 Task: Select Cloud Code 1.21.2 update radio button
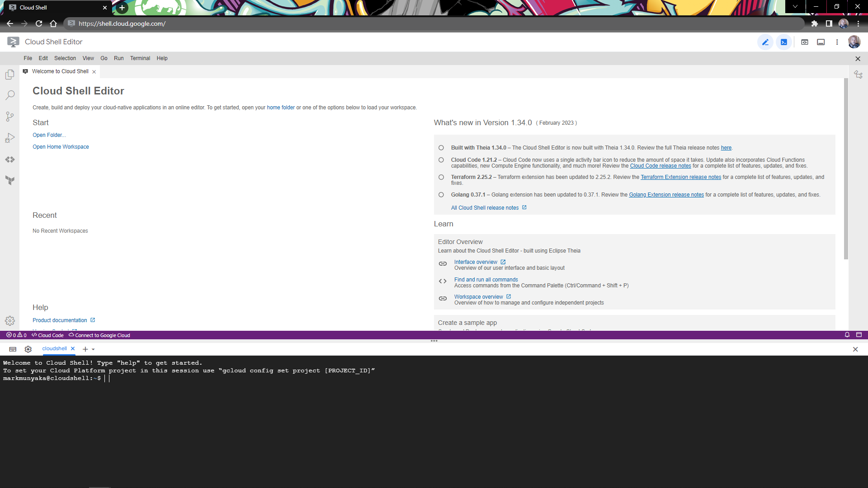[x=441, y=160]
